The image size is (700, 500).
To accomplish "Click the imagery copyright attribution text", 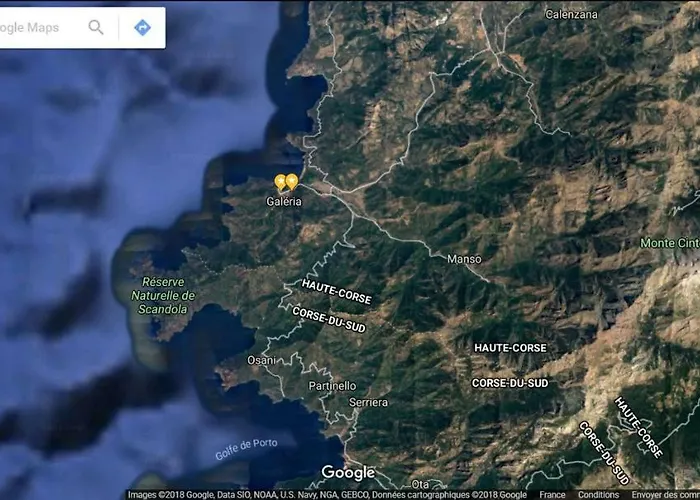I will (x=327, y=494).
